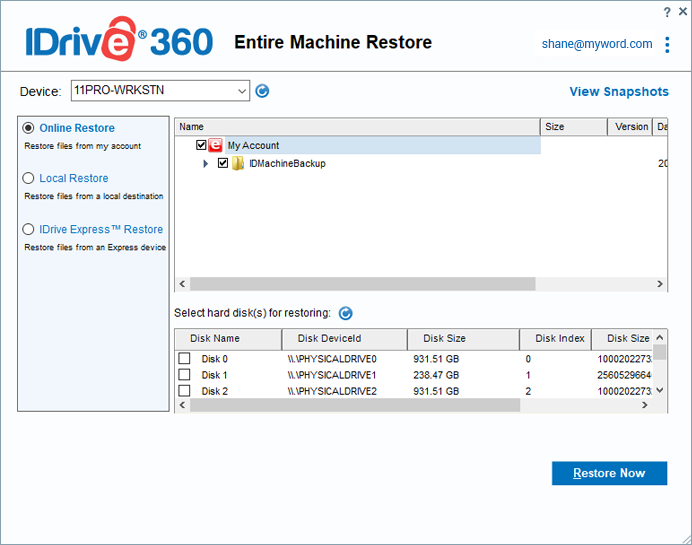The image size is (692, 545).
Task: Check the Disk 0 checkbox
Action: pyautogui.click(x=184, y=359)
